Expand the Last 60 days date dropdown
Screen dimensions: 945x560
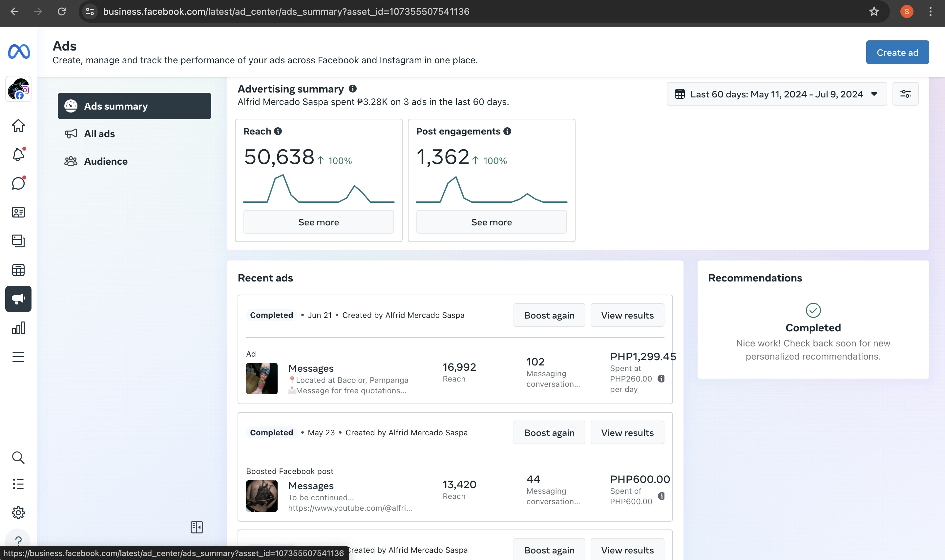tap(776, 94)
